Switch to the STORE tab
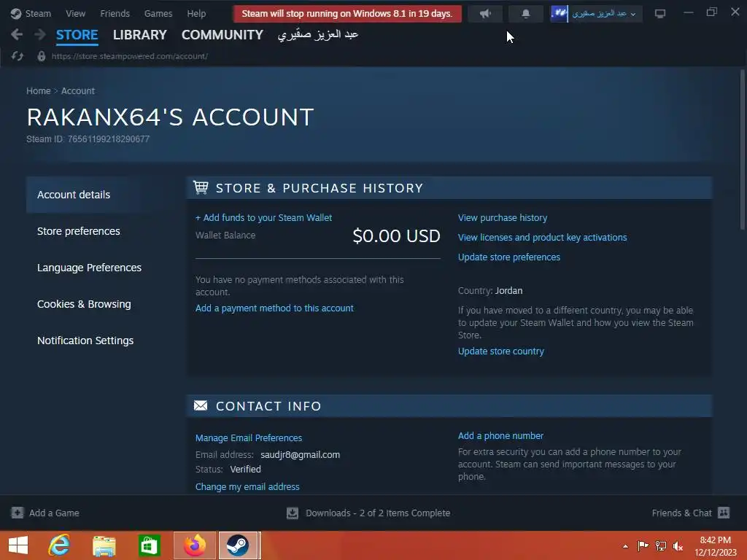 [77, 35]
